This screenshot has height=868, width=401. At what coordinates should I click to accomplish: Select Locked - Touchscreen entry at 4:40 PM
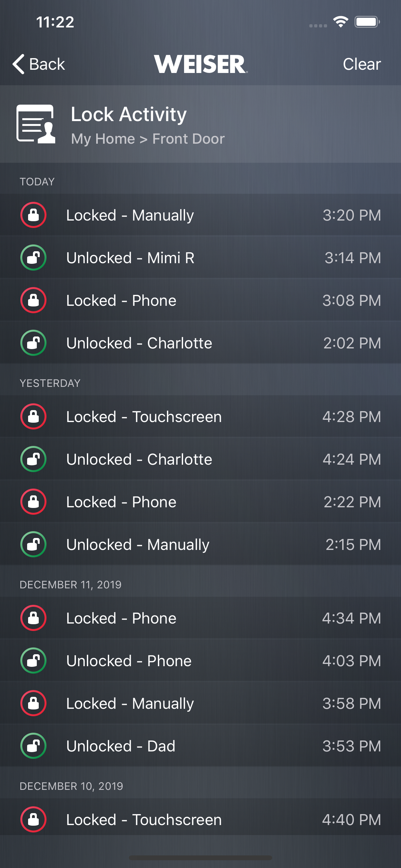click(200, 820)
